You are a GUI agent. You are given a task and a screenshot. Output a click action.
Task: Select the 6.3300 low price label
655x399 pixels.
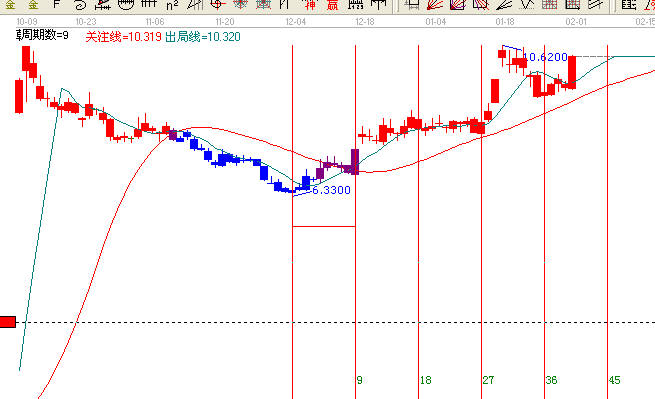pyautogui.click(x=331, y=190)
